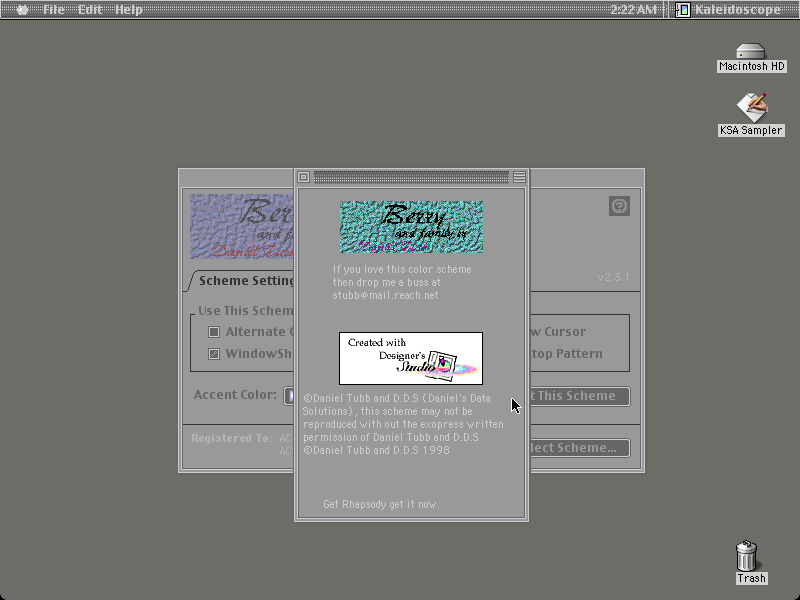Click the Get Rhapsody get it now text
The height and width of the screenshot is (600, 800).
(381, 504)
